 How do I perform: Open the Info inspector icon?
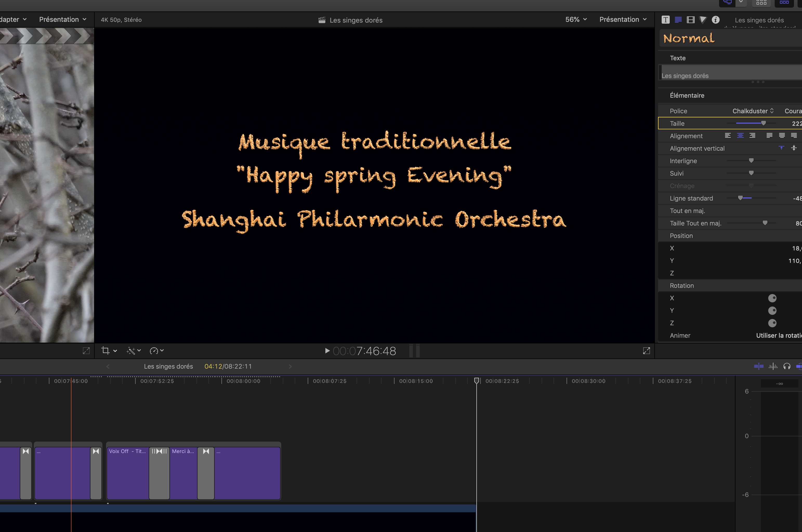tap(715, 20)
